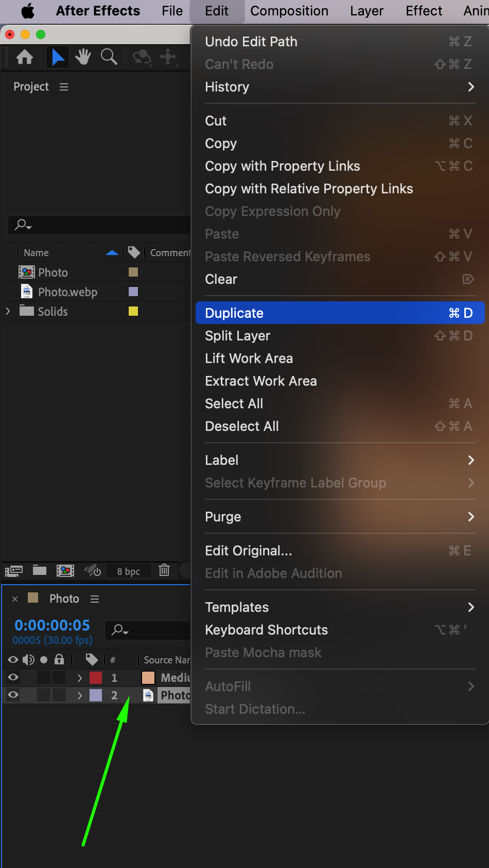489x868 pixels.
Task: Expand layer 1 properties
Action: 80,678
